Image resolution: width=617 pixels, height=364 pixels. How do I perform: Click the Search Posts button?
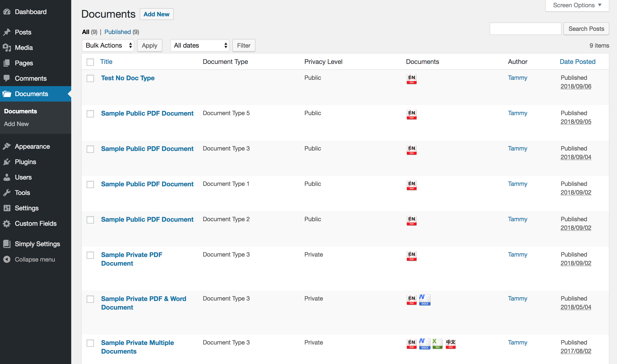pyautogui.click(x=587, y=28)
